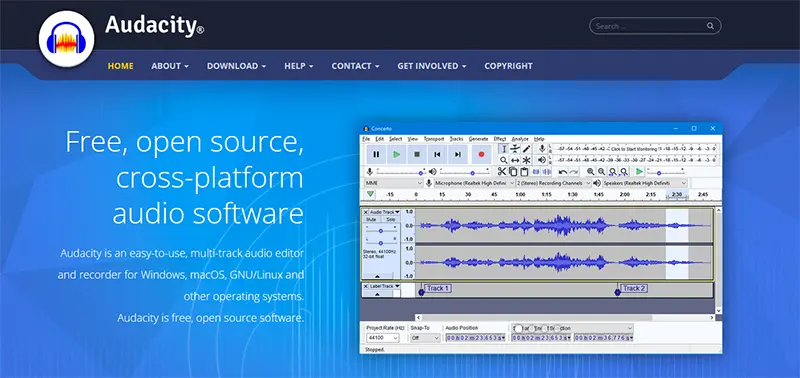The image size is (800, 378).
Task: Open the Edit menu
Action: pos(380,139)
